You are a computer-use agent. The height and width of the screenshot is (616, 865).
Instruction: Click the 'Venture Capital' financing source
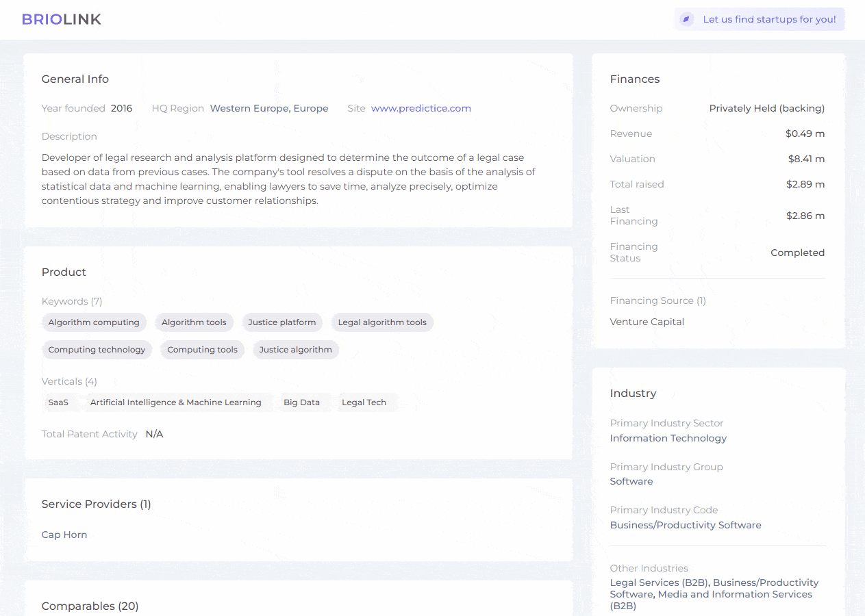647,322
